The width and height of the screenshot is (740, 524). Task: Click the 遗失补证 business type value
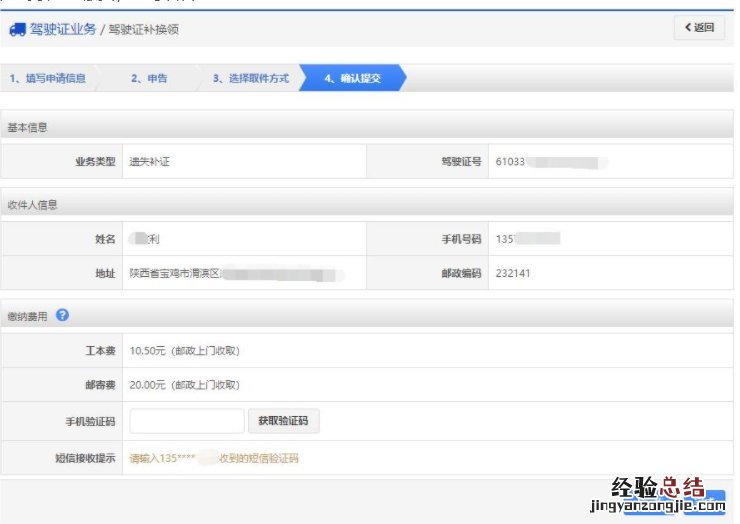(150, 161)
